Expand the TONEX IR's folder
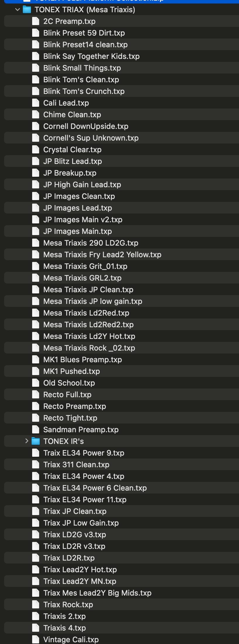239x644 pixels. (27, 441)
